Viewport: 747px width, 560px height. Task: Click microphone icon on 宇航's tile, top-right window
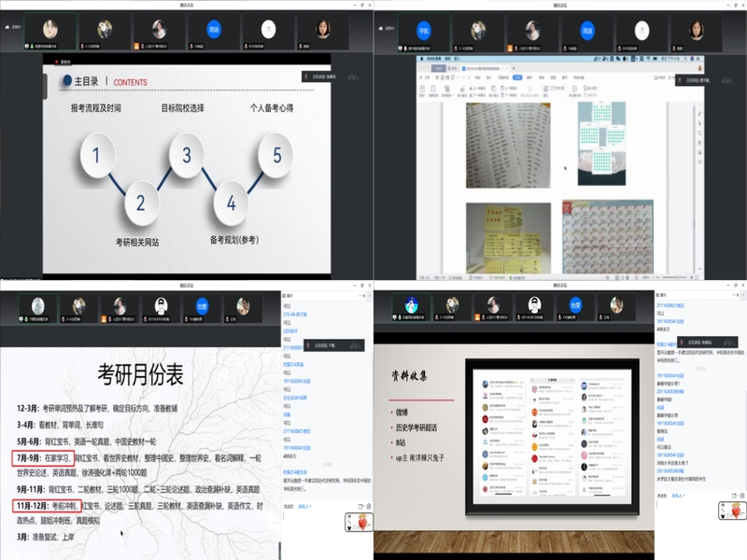405,49
